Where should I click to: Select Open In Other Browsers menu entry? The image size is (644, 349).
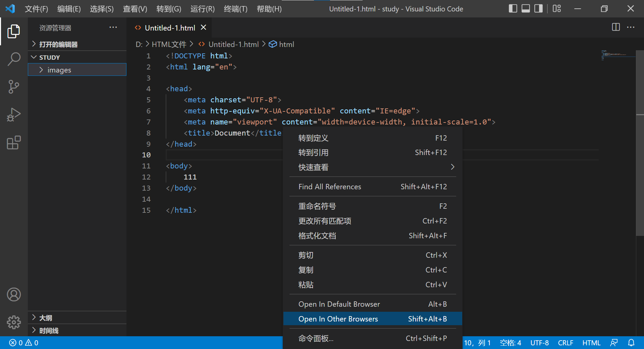338,319
